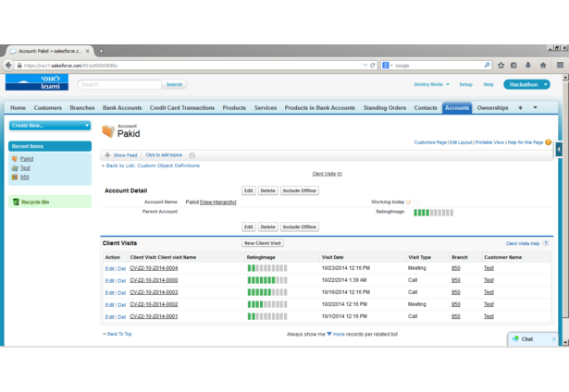The width and height of the screenshot is (569, 392).
Task: Go to the Branches tab
Action: pyautogui.click(x=82, y=107)
